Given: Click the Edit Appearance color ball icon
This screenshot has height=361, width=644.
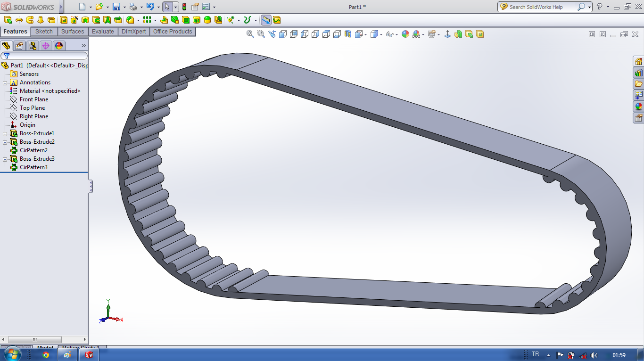Looking at the screenshot, I should click(x=405, y=34).
